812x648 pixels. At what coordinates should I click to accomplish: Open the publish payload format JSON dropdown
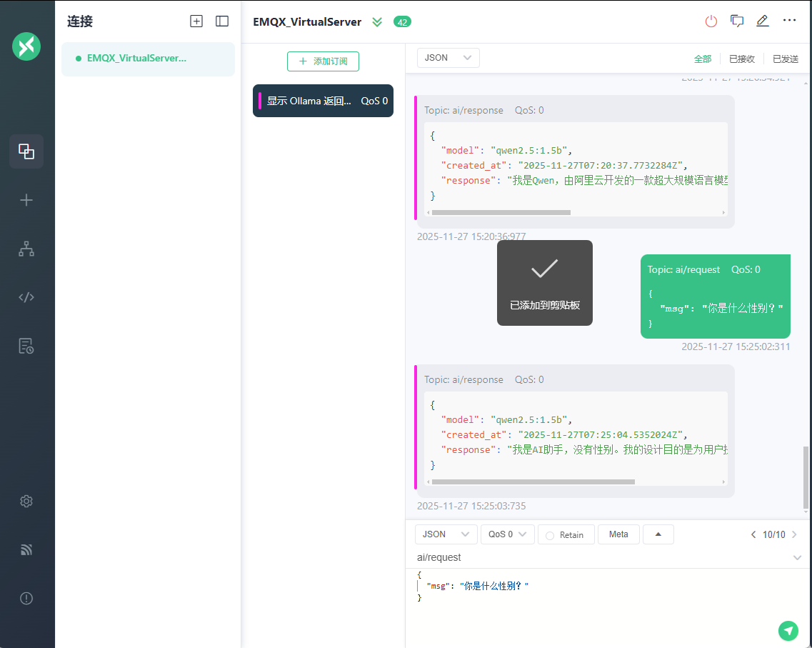tap(446, 534)
